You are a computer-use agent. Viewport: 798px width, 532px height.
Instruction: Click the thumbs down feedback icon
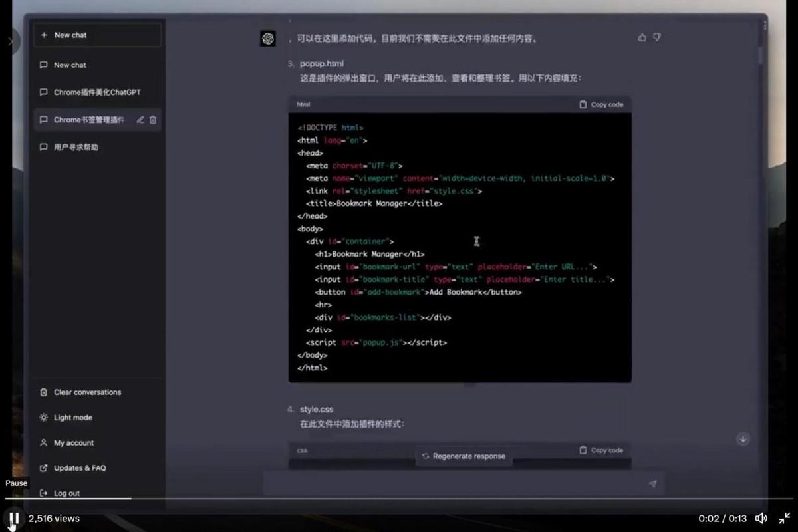click(x=657, y=38)
